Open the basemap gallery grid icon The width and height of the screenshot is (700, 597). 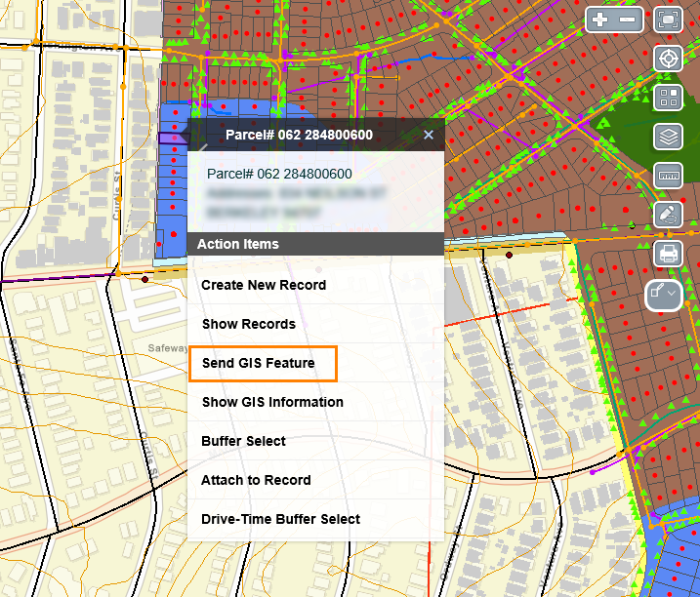pos(669,97)
